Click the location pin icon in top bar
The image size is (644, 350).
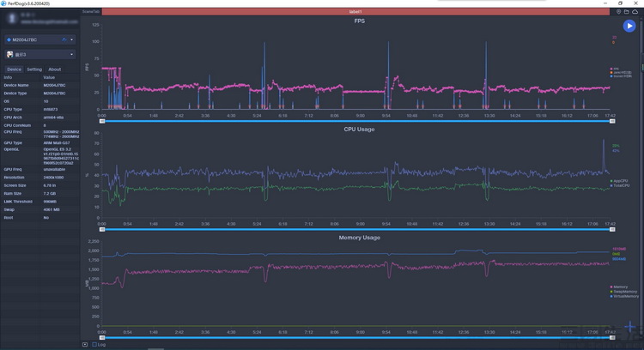618,12
